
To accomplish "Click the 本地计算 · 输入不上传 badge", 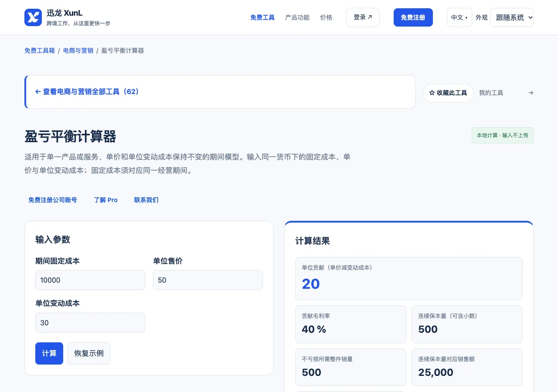I will pyautogui.click(x=502, y=135).
